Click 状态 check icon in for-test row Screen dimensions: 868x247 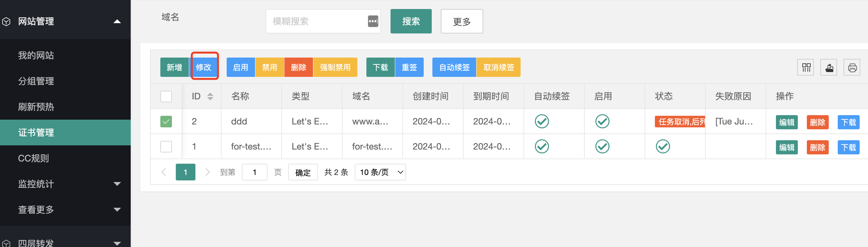coord(663,147)
